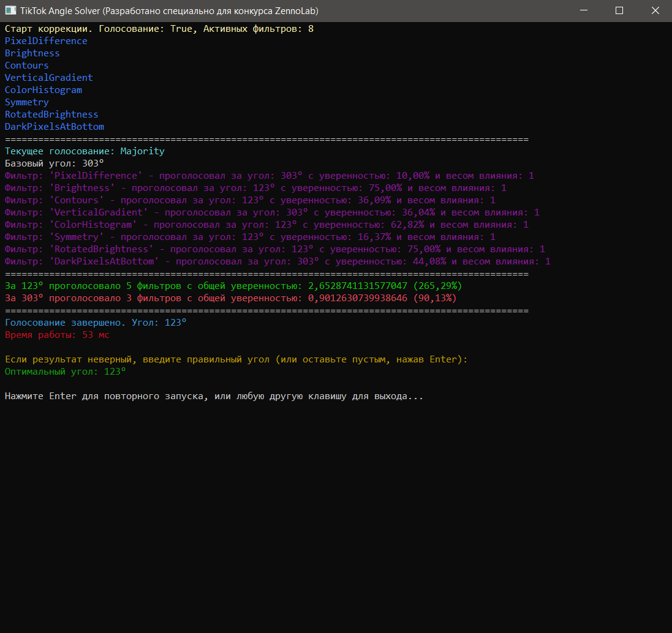This screenshot has height=633, width=672.
Task: Click the console app icon in title bar
Action: [10, 11]
